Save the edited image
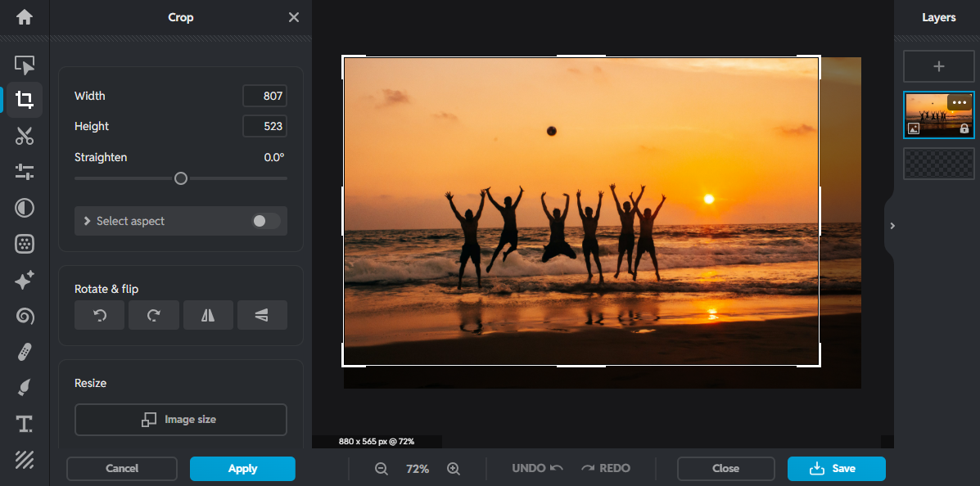980x486 pixels. coord(836,469)
